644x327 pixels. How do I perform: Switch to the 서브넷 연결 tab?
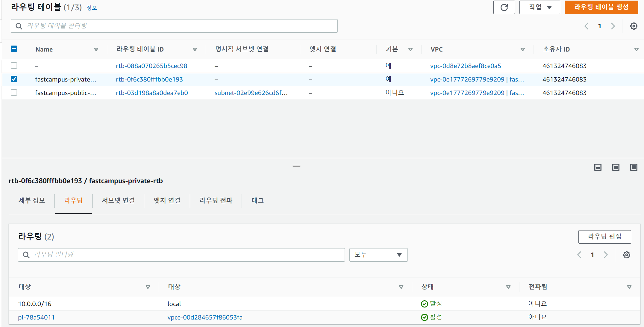pyautogui.click(x=118, y=201)
